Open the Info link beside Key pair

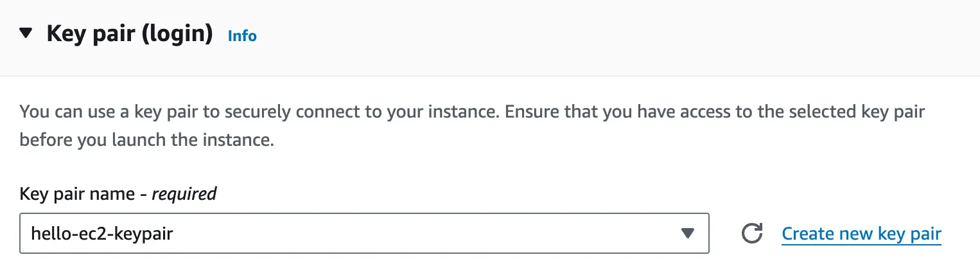[242, 36]
